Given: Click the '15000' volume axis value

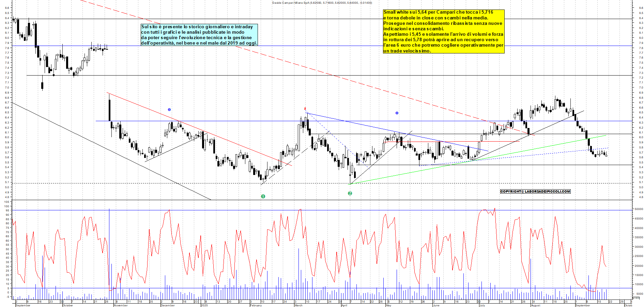Looking at the screenshot, I should coord(639,275).
